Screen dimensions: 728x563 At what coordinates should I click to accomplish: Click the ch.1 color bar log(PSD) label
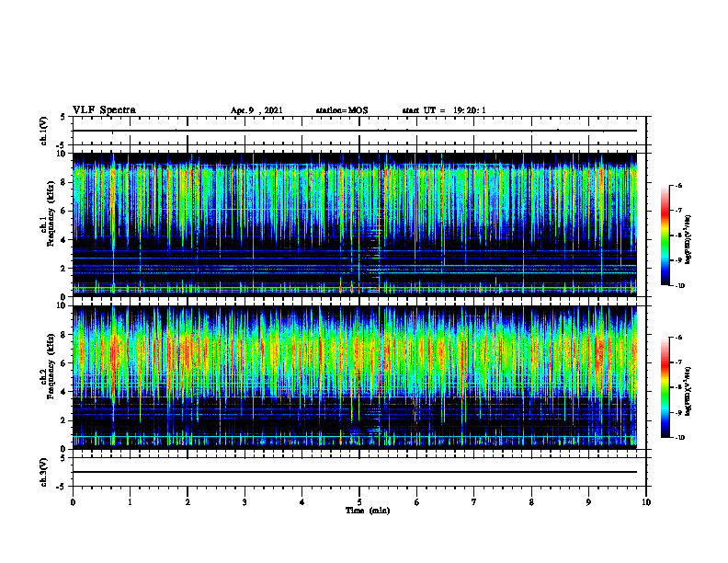tap(688, 239)
